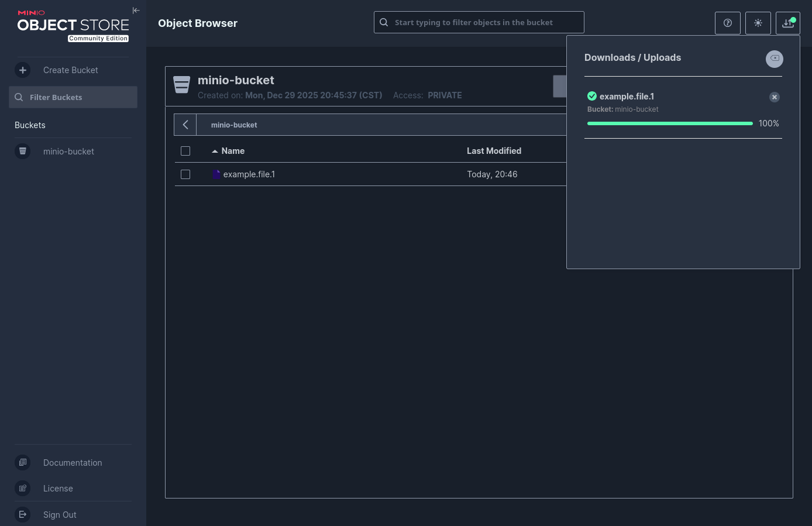Check the box for example.file.1

coord(185,174)
